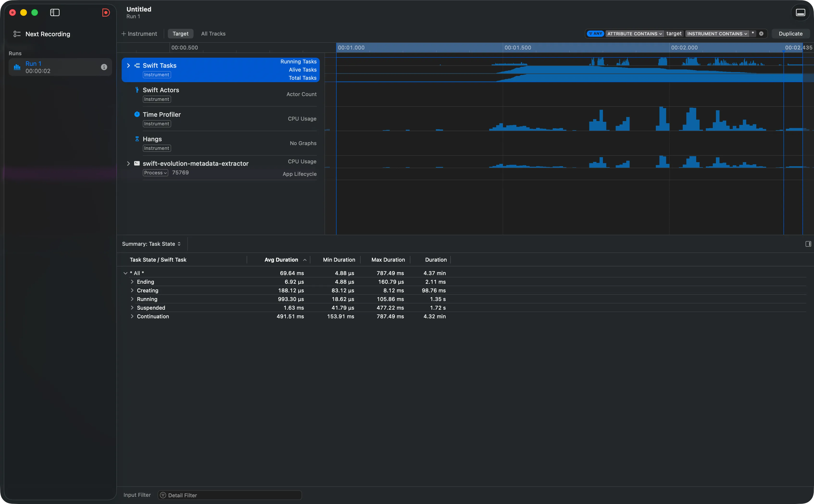The image size is (814, 504).
Task: Collapse the * All * row
Action: click(x=125, y=273)
